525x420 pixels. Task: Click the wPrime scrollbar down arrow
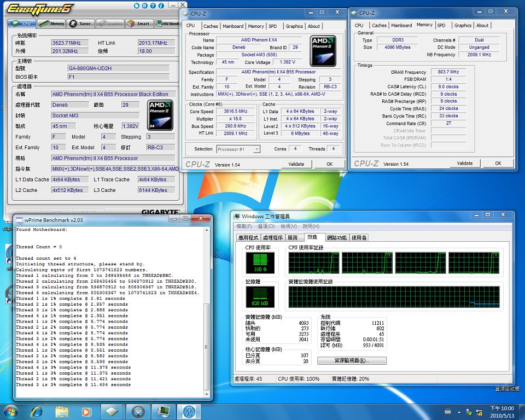pyautogui.click(x=207, y=394)
